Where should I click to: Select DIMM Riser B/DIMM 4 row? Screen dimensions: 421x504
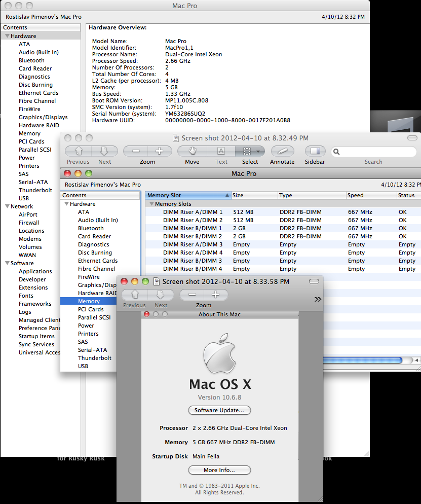(x=283, y=269)
